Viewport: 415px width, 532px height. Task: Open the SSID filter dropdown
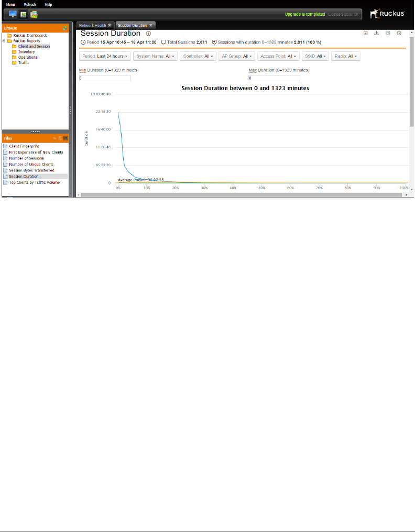pos(315,56)
